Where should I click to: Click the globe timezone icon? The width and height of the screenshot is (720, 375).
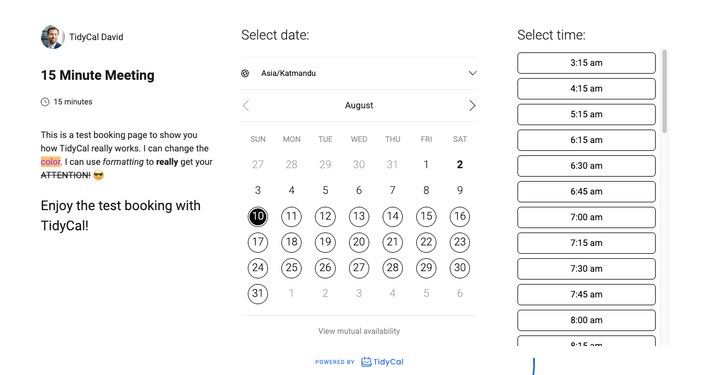[245, 73]
